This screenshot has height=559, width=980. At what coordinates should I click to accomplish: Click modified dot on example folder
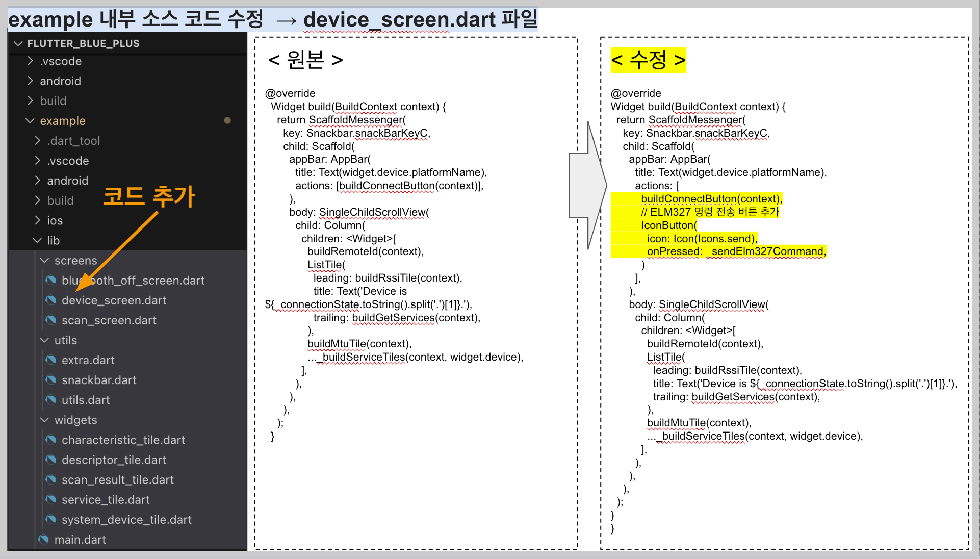(227, 121)
